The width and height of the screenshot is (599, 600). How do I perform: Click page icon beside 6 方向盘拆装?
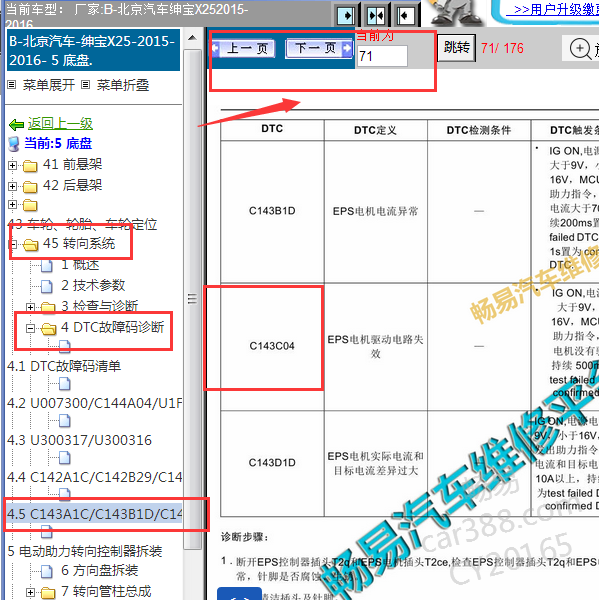pyautogui.click(x=47, y=571)
